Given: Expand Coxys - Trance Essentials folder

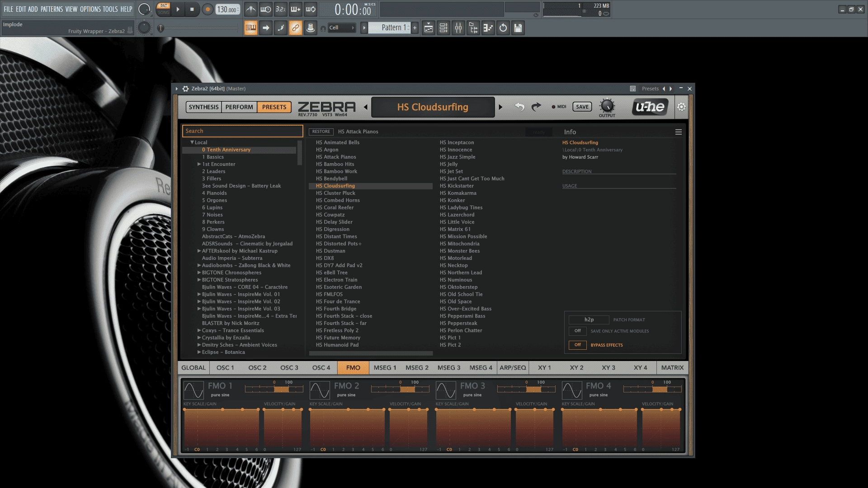Looking at the screenshot, I should point(199,330).
